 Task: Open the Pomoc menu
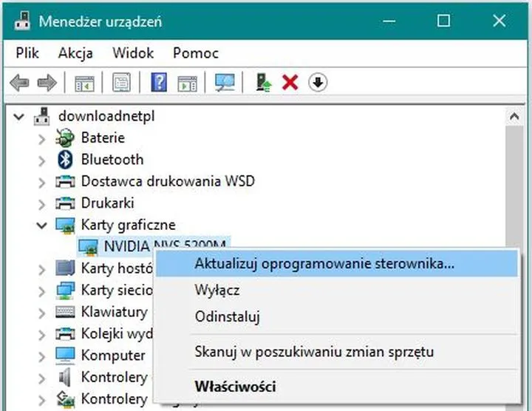[196, 53]
